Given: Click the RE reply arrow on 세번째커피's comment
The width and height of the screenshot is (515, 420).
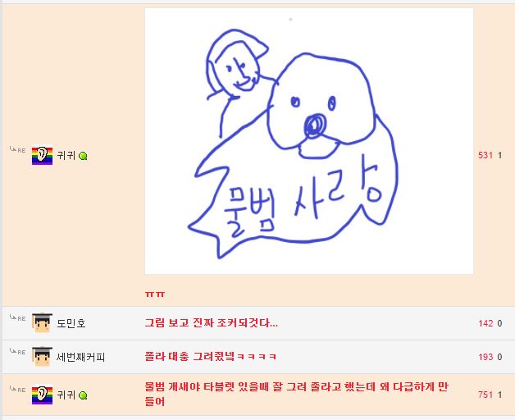Looking at the screenshot, I should click(17, 351).
